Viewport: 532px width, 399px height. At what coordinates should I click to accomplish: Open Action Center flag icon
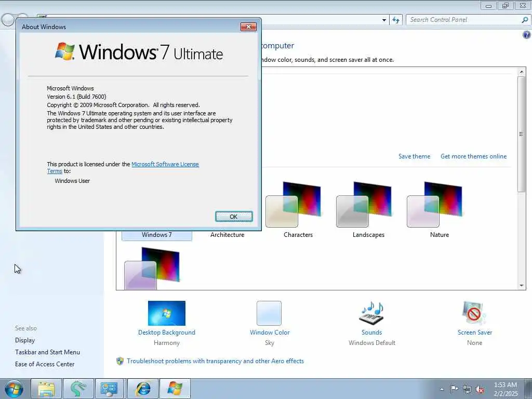(x=454, y=389)
